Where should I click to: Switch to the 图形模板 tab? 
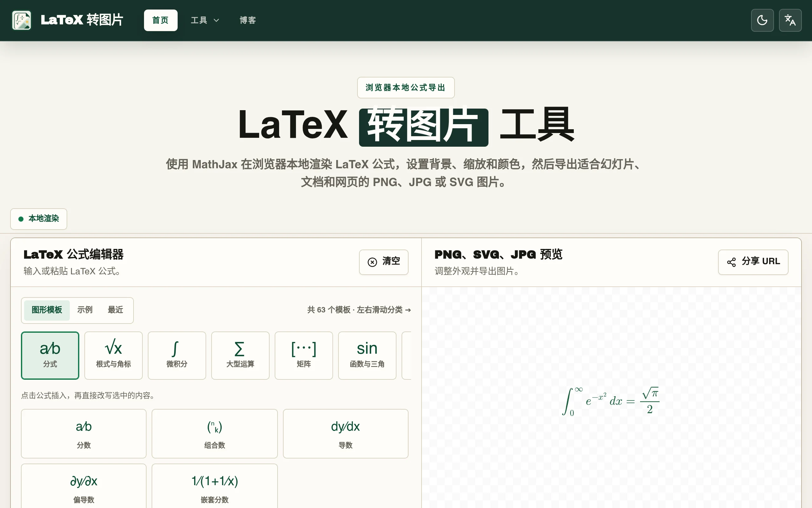[47, 310]
